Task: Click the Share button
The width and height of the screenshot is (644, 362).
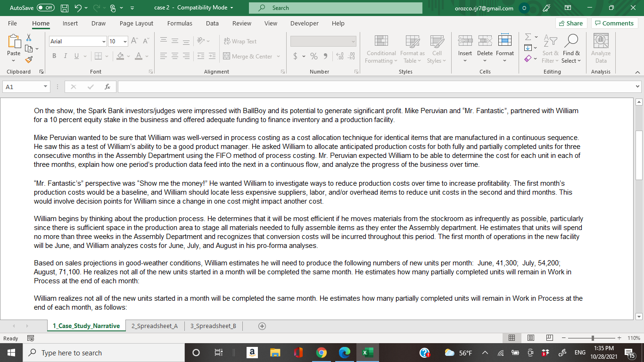Action: coord(571,23)
